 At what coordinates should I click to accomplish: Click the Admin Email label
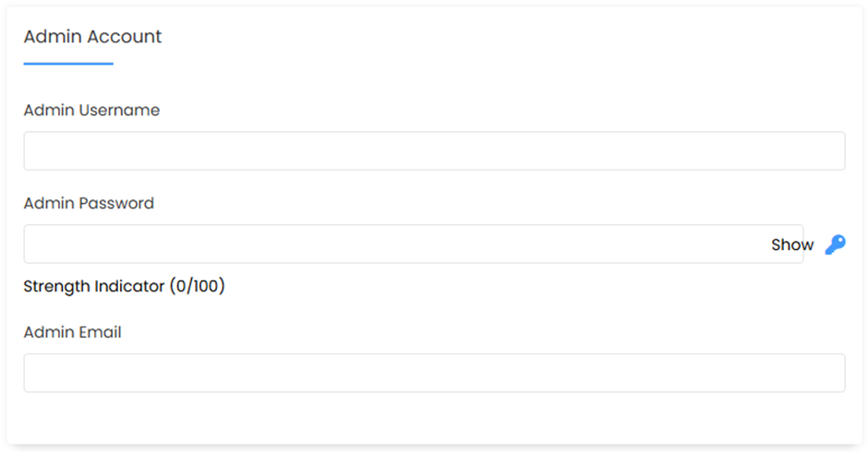(73, 332)
